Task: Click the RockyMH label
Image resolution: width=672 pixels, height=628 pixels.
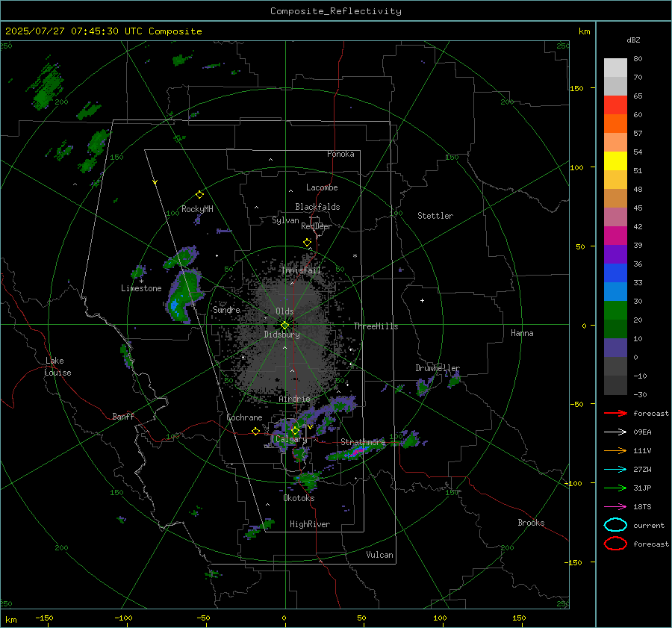Action: pyautogui.click(x=197, y=209)
